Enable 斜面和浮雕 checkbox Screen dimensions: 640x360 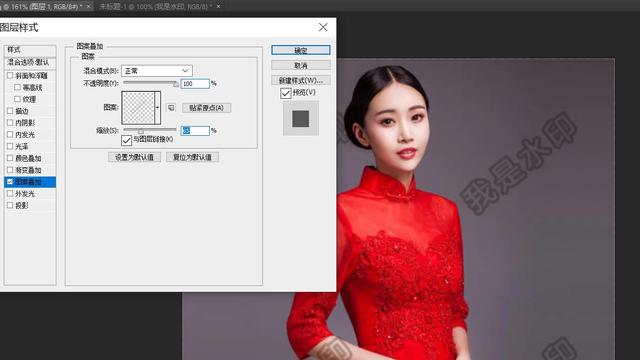click(x=10, y=76)
